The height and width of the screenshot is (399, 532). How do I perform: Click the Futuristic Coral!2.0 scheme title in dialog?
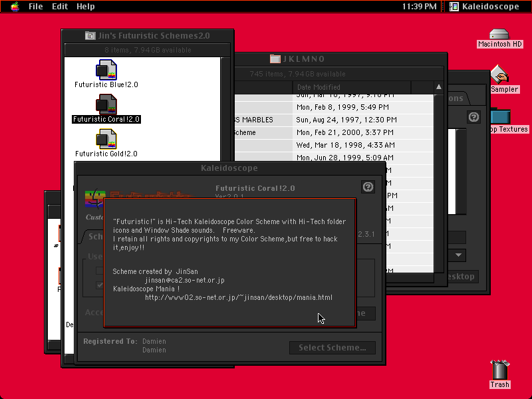pyautogui.click(x=255, y=188)
